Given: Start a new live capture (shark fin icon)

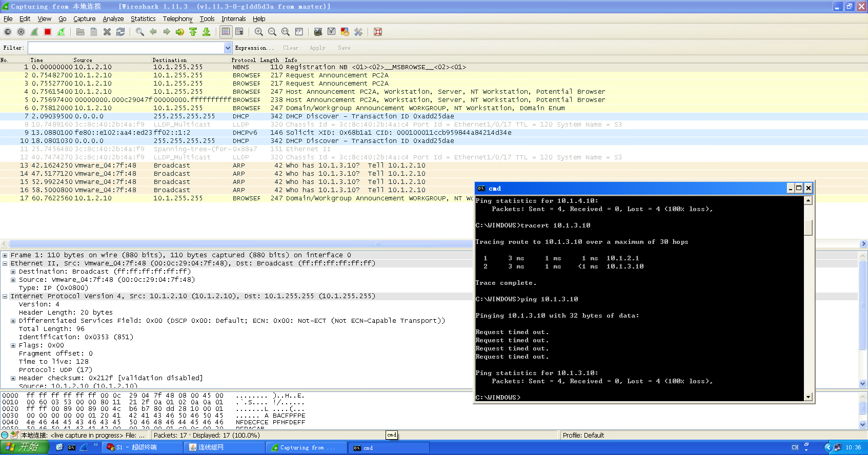Looking at the screenshot, I should [x=34, y=32].
